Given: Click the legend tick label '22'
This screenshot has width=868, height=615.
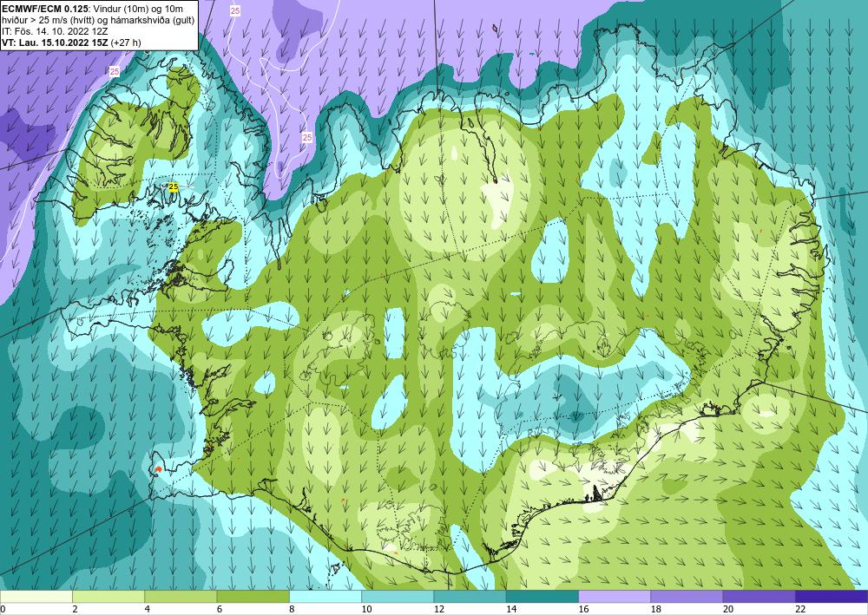Looking at the screenshot, I should pos(800,609).
